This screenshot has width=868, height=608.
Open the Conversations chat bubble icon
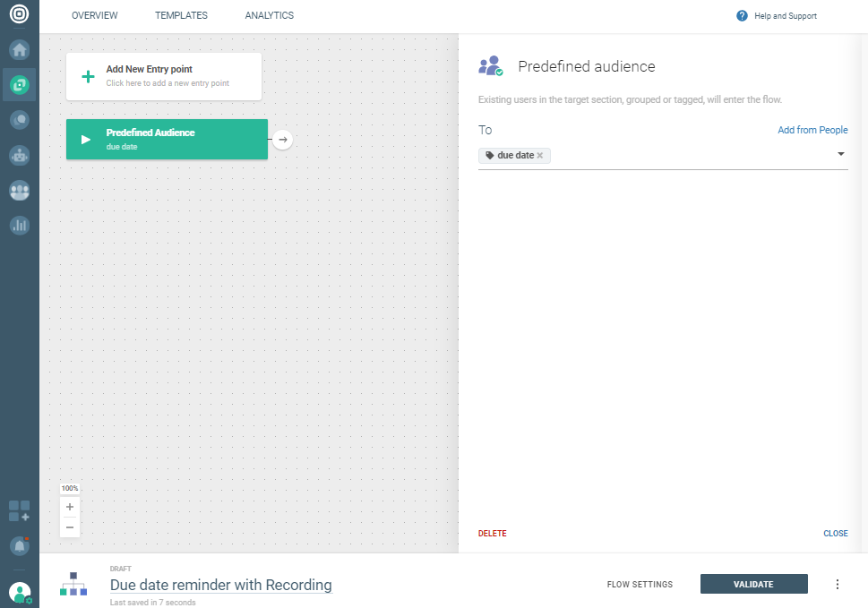[x=20, y=120]
